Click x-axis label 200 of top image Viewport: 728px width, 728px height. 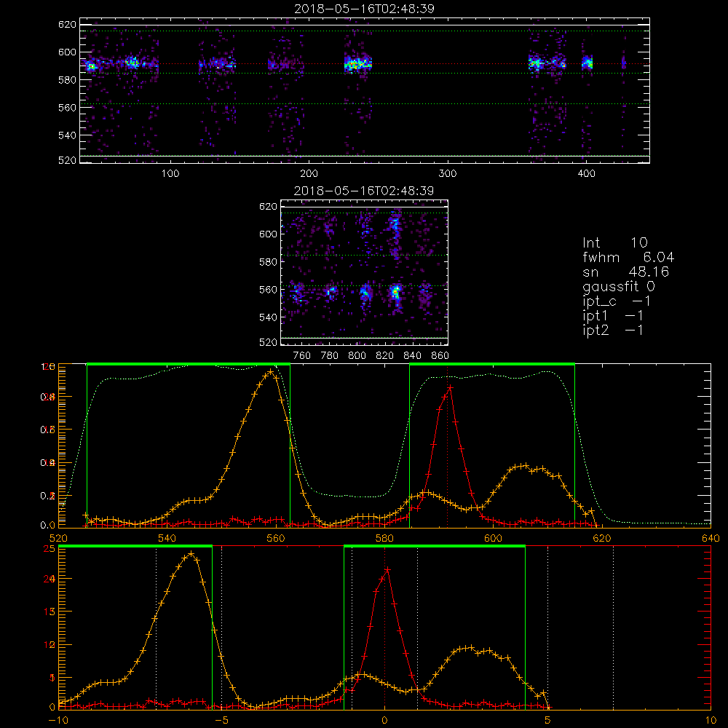click(309, 174)
